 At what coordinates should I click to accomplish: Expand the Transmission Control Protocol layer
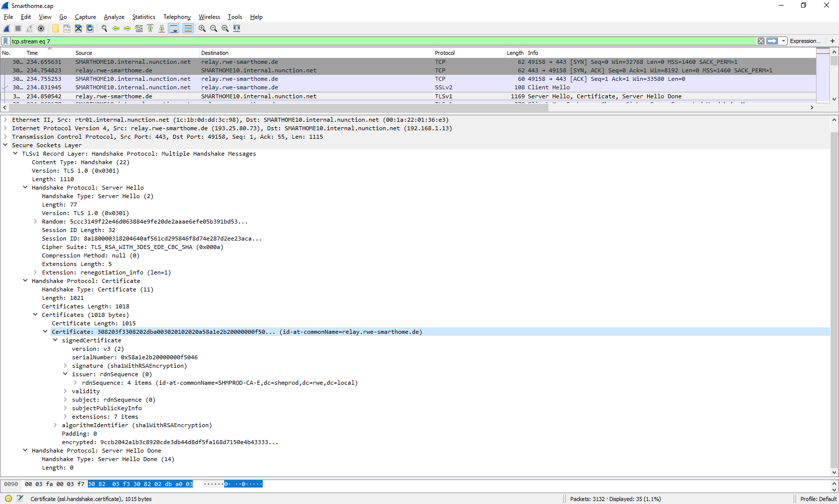pos(5,137)
